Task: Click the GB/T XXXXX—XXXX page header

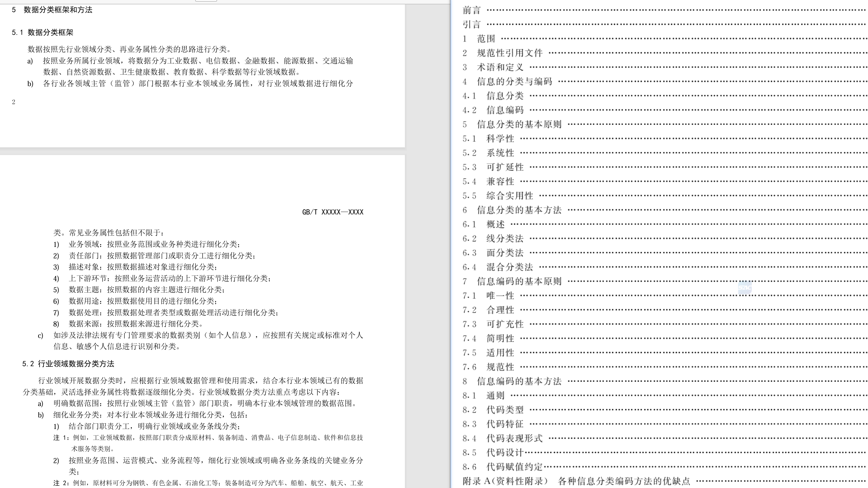Action: (x=333, y=212)
